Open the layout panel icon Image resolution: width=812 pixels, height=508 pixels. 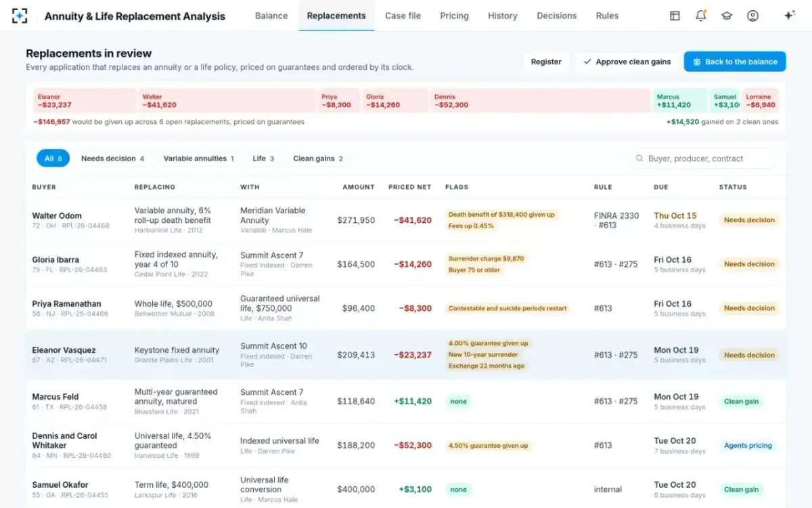(675, 16)
